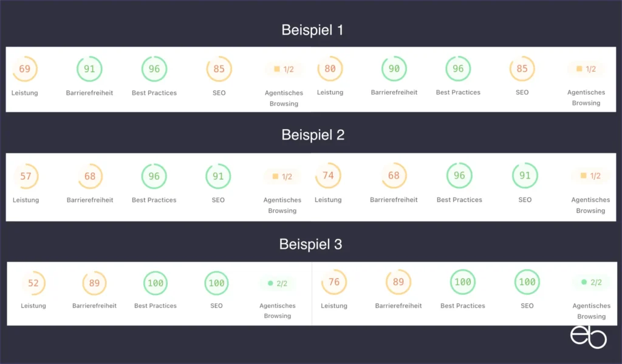
Task: Click the left 1/2 badge in Beispiel 1
Action: pyautogui.click(x=284, y=69)
